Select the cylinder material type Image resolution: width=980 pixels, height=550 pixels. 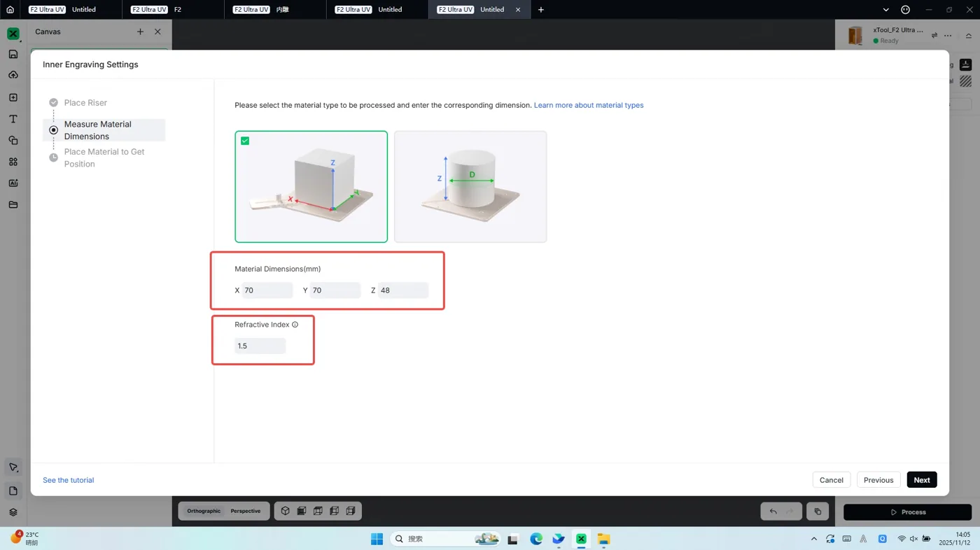pos(470,187)
